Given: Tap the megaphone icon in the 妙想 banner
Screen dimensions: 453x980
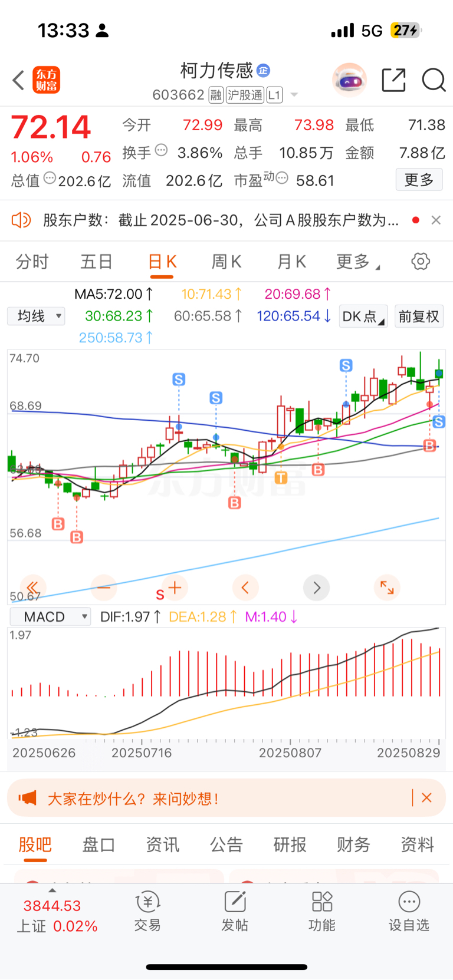Looking at the screenshot, I should pyautogui.click(x=27, y=798).
